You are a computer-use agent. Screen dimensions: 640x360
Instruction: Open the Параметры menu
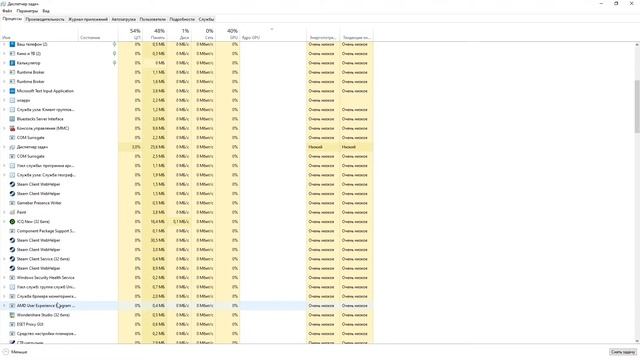click(27, 11)
